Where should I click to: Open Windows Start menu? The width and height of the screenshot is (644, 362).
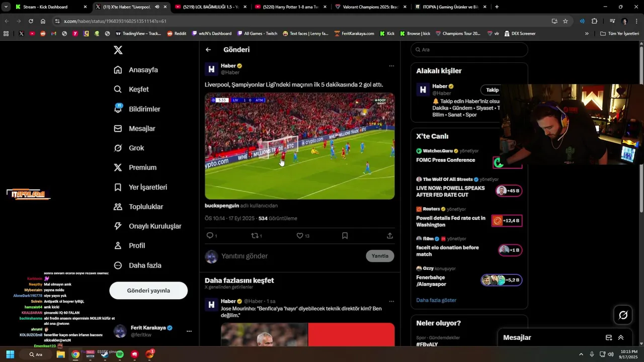coord(10,354)
